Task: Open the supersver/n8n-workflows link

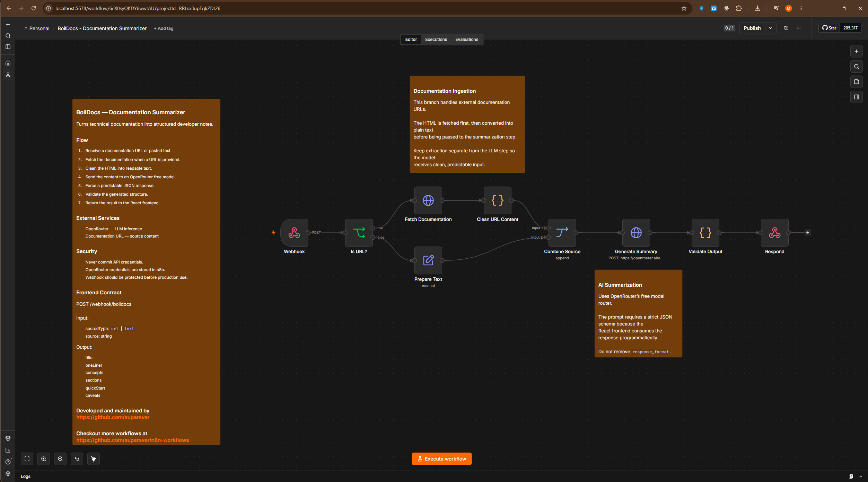Action: [133, 440]
